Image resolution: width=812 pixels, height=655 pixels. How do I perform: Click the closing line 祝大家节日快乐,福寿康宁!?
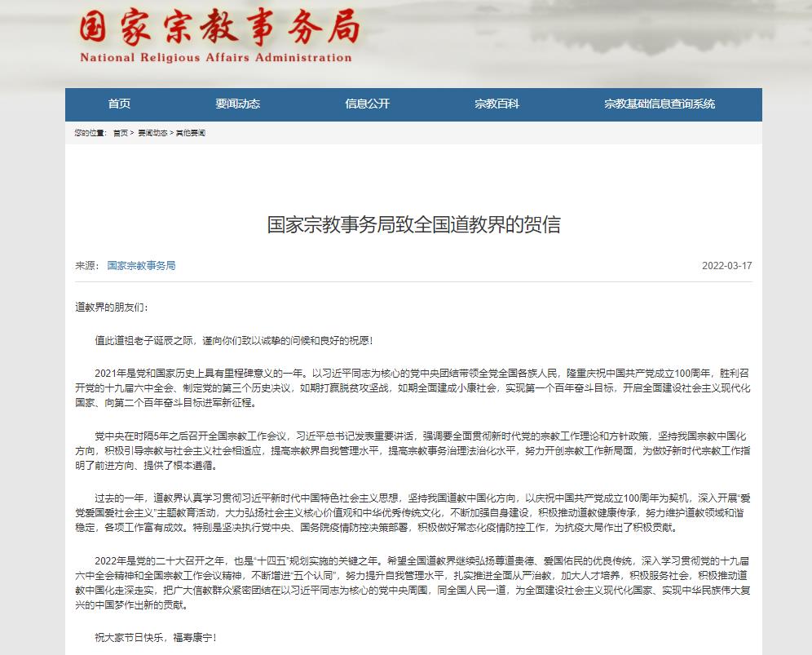156,637
